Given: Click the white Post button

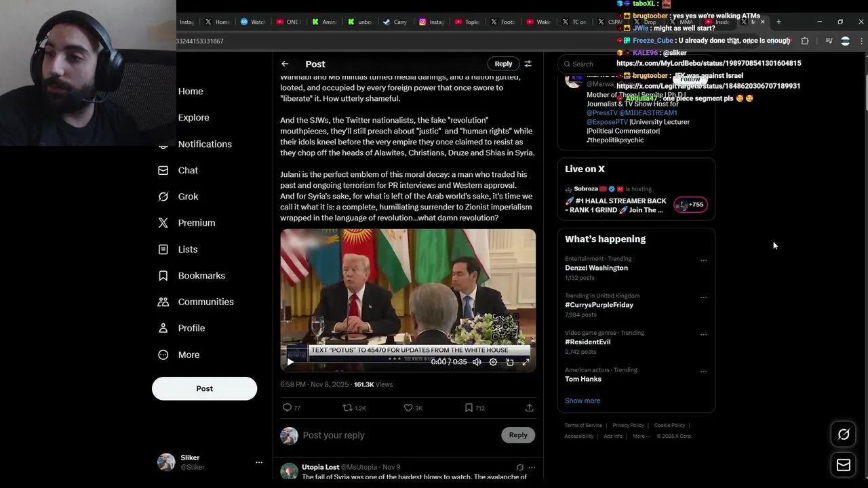Looking at the screenshot, I should (x=204, y=388).
